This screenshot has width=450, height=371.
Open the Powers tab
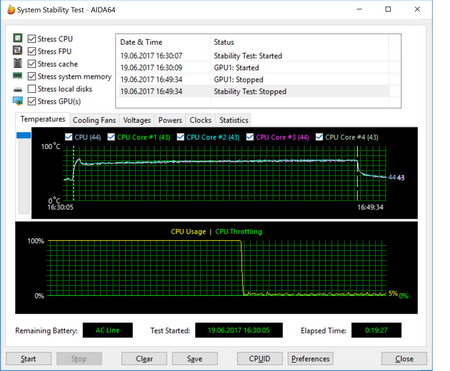[x=170, y=120]
